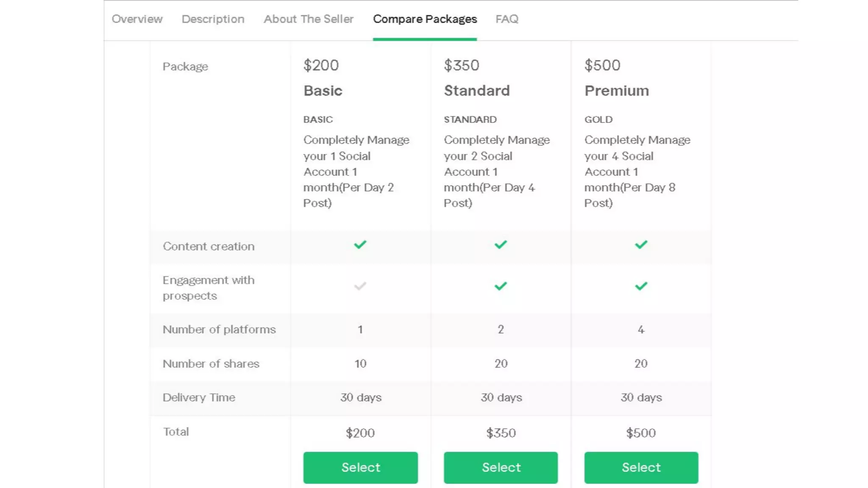The image size is (868, 488).
Task: Click greyed Engagement checkmark under Basic
Action: [x=360, y=287]
